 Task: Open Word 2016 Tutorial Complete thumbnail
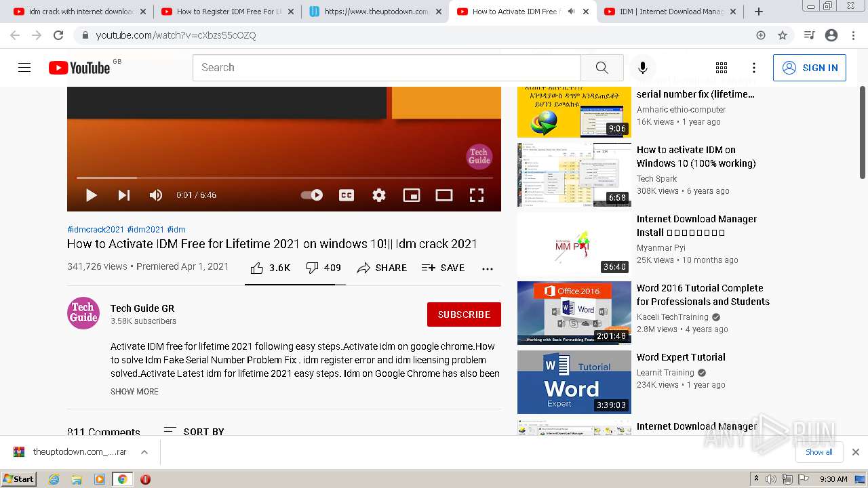click(x=574, y=313)
